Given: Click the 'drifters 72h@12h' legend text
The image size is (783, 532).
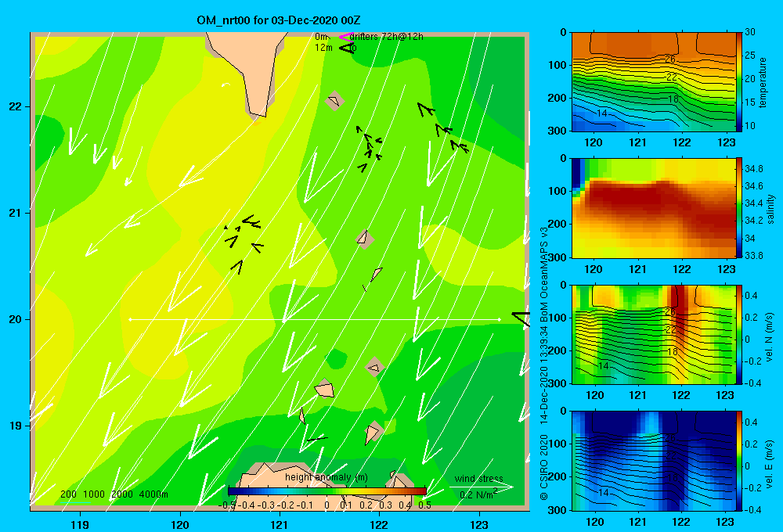Looking at the screenshot, I should click(x=387, y=37).
